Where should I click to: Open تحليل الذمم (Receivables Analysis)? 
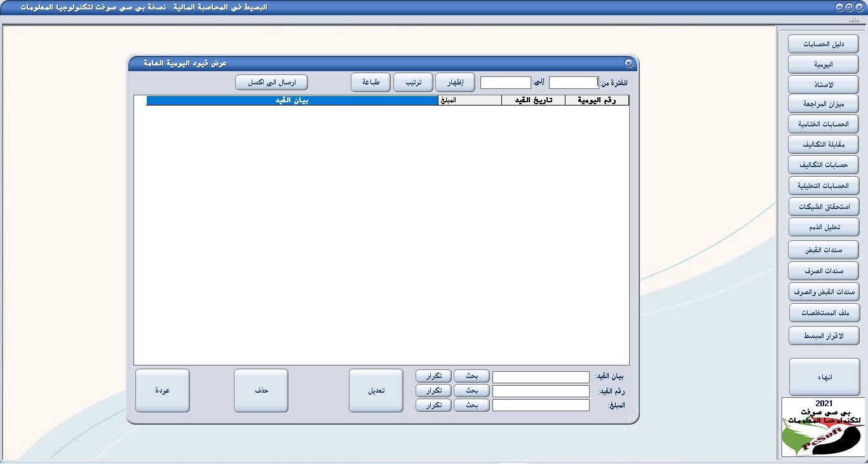point(824,227)
